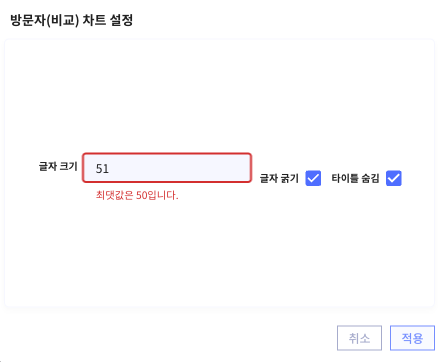The height and width of the screenshot is (362, 439).
Task: Click the 글자 굵기 label text
Action: 279,178
